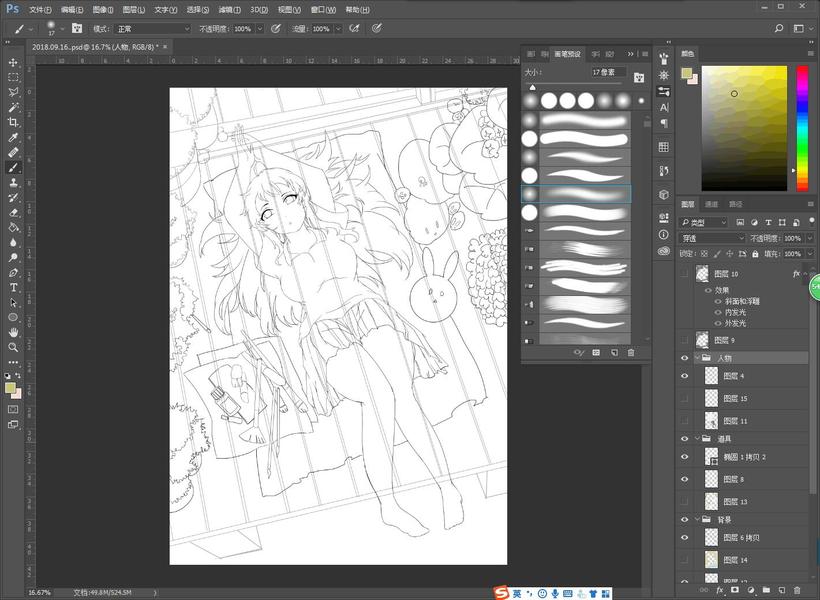
Task: Open the 滤镜(T) menu
Action: [x=230, y=9]
